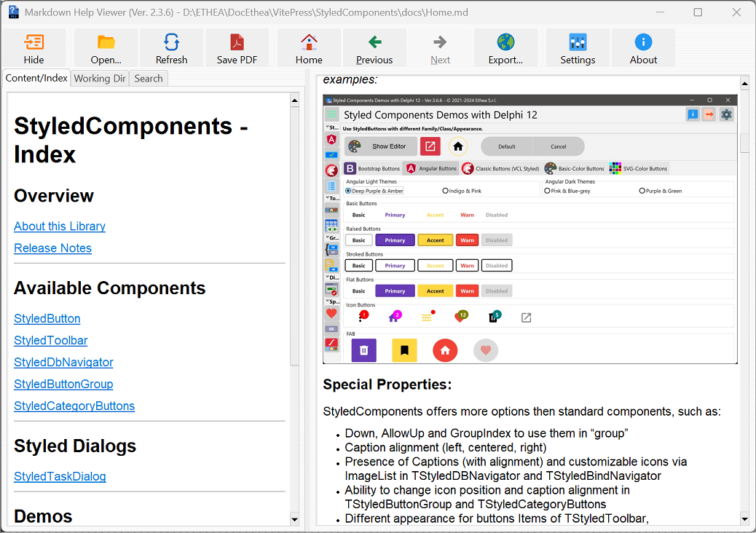The image size is (756, 533).
Task: Open a file with the Open... button
Action: coord(106,48)
